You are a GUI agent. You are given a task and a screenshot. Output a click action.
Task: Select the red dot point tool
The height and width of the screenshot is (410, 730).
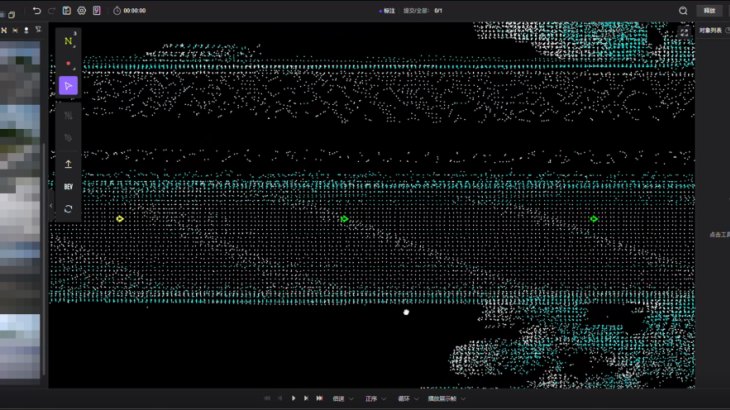point(68,64)
